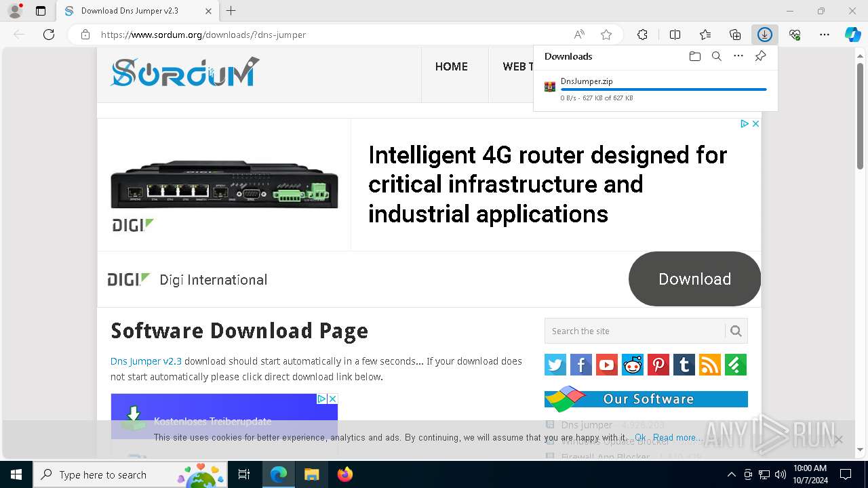This screenshot has height=488, width=868.
Task: Open Edge Settings and more menu
Action: pyautogui.click(x=825, y=35)
